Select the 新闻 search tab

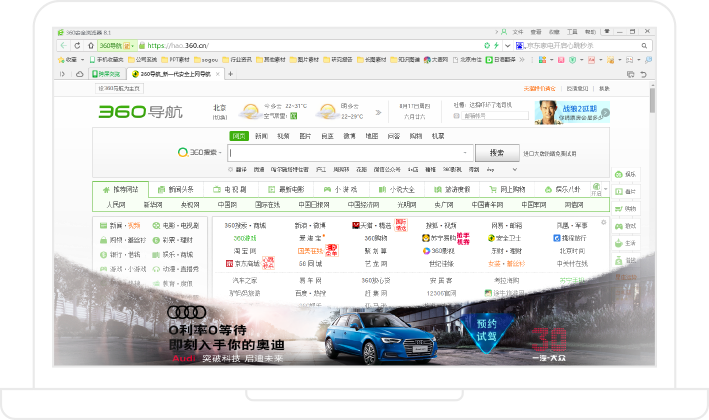[x=261, y=136]
